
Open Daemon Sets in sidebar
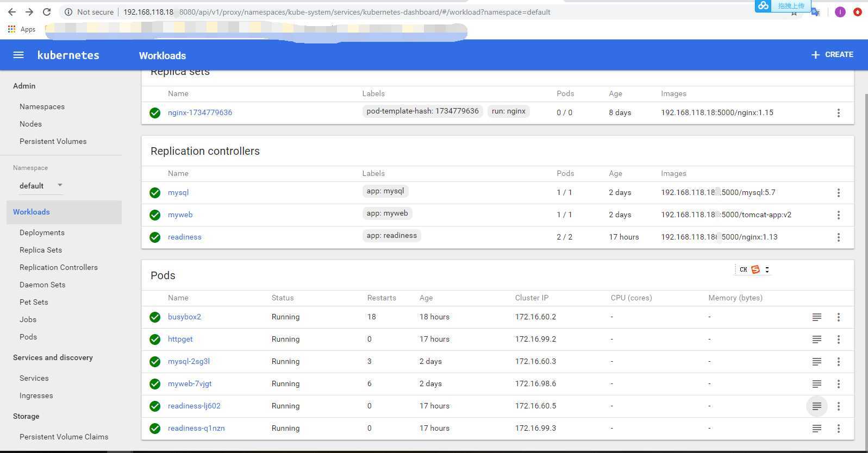click(42, 285)
